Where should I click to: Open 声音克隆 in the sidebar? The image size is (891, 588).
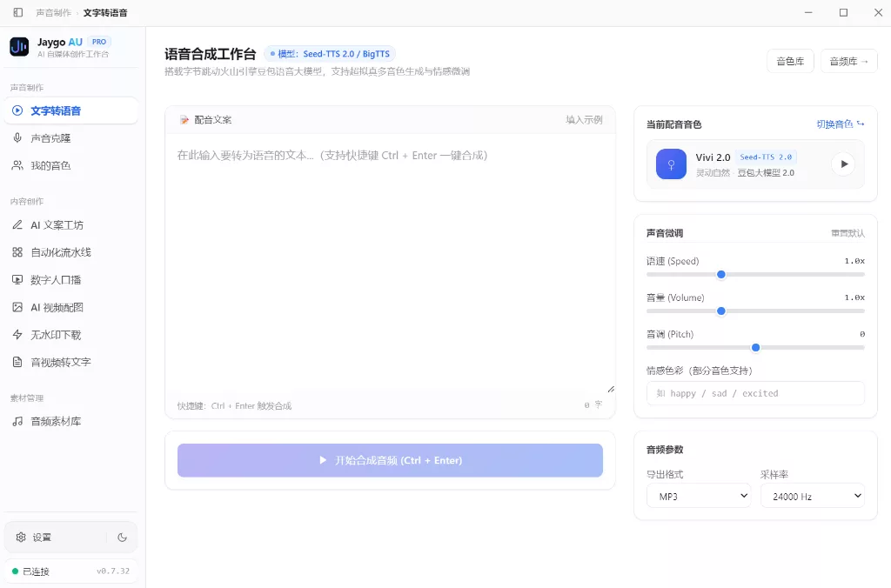pyautogui.click(x=71, y=138)
